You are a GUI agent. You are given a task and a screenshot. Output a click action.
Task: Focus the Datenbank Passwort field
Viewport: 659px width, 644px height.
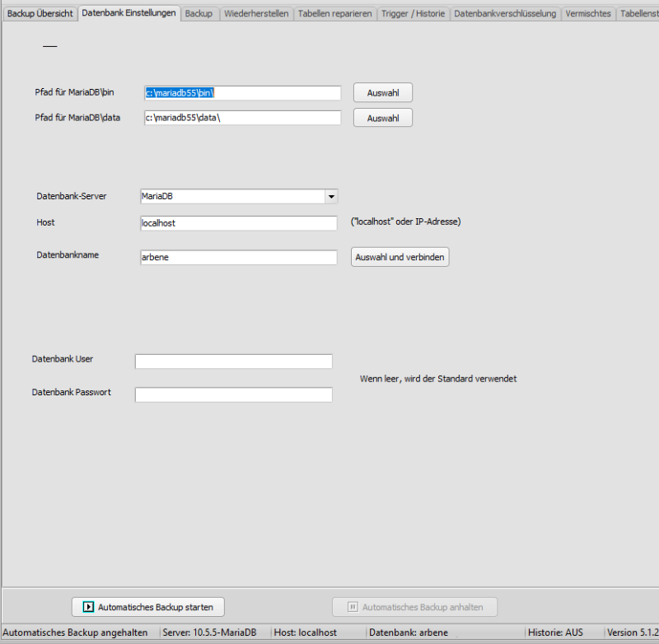(x=233, y=394)
